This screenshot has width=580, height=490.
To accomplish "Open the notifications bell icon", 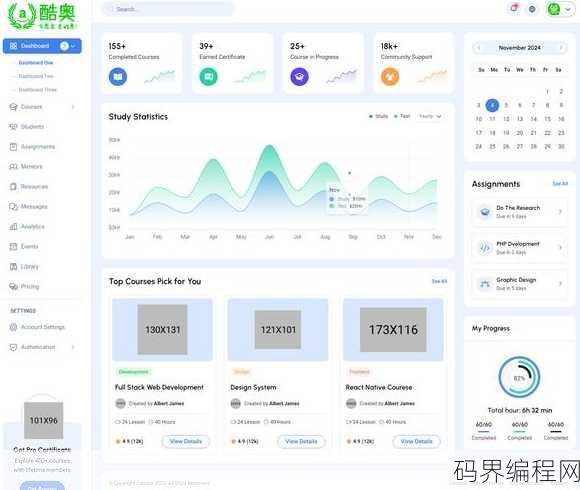I will point(514,8).
